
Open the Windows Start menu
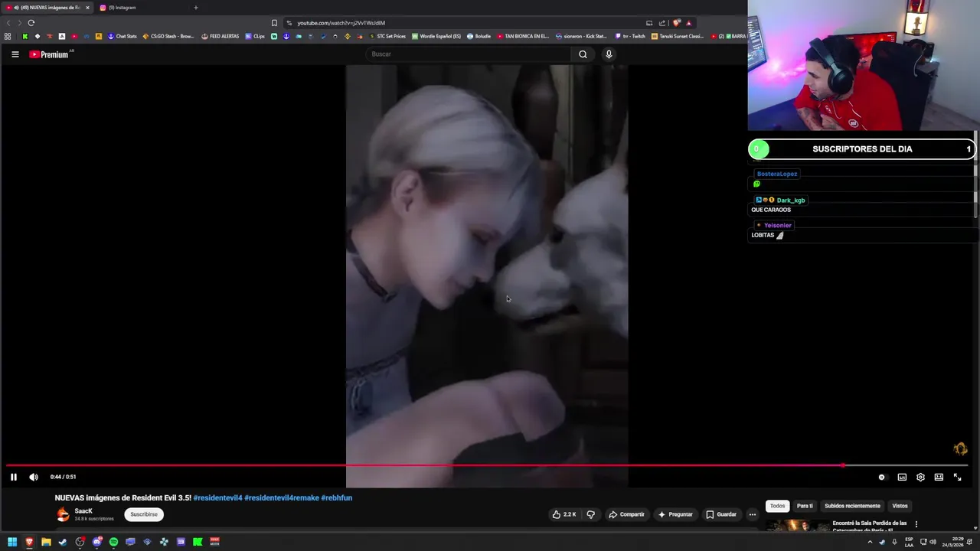pyautogui.click(x=12, y=542)
